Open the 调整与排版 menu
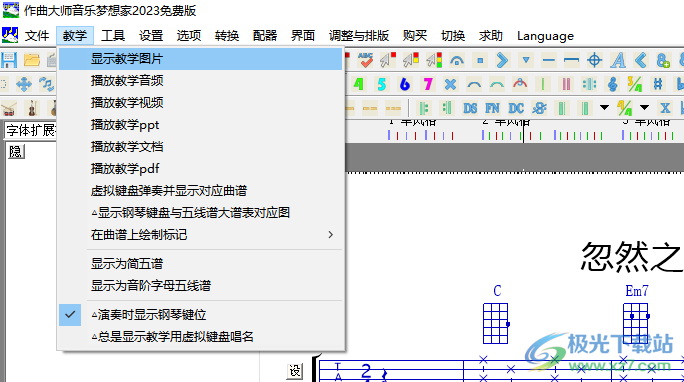This screenshot has width=684, height=382. click(x=359, y=36)
